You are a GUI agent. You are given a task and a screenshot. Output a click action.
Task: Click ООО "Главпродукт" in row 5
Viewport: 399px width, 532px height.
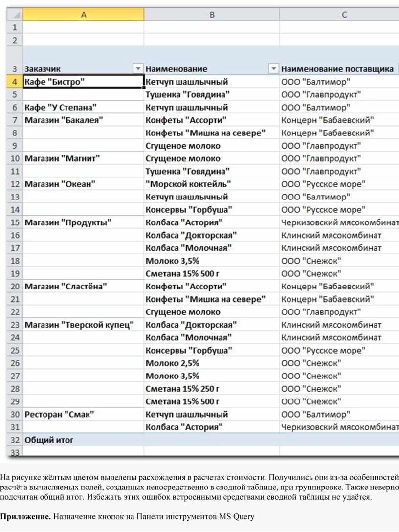tap(339, 94)
